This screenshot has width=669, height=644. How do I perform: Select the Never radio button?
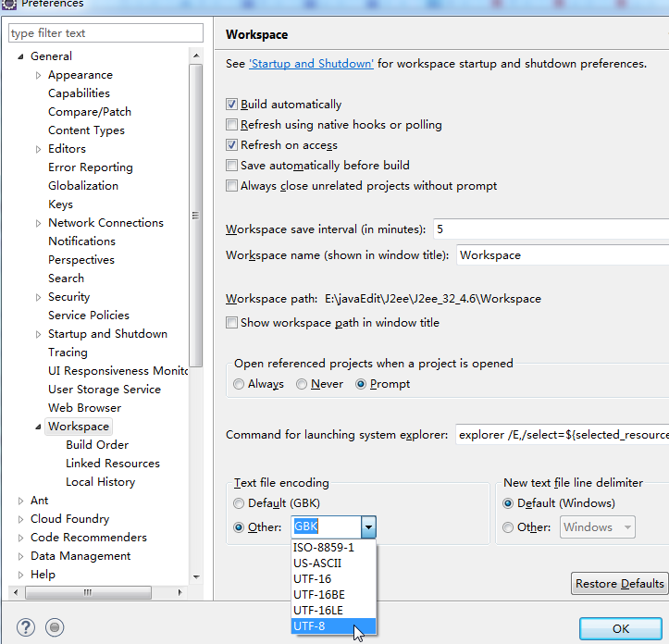[x=302, y=384]
